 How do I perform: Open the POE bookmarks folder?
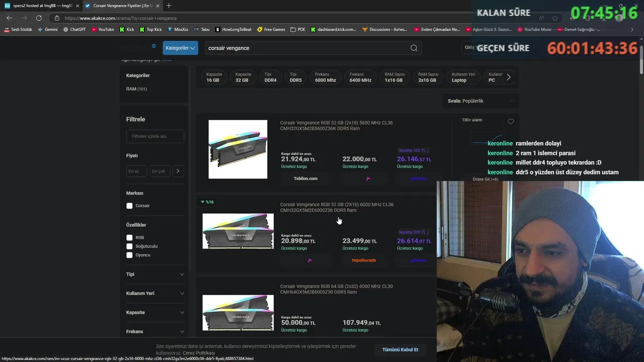click(x=298, y=30)
